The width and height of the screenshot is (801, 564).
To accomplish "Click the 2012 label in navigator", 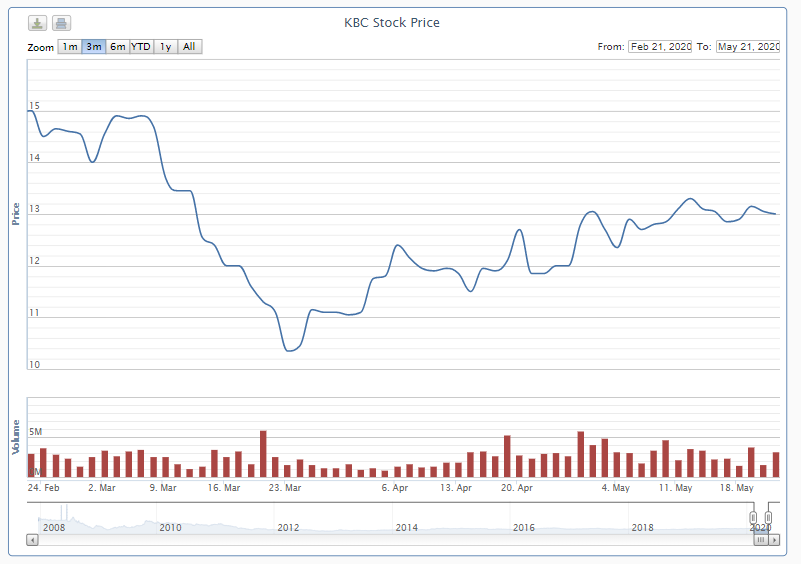I will point(288,527).
